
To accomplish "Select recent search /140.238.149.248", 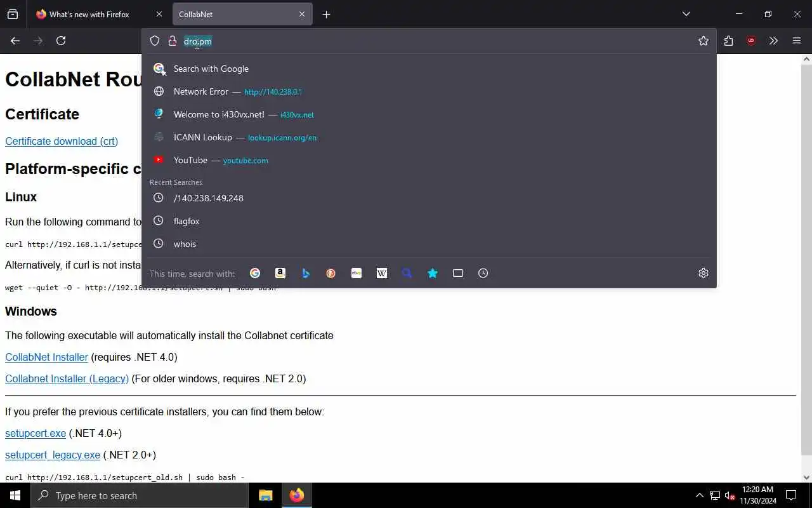I will [429, 198].
